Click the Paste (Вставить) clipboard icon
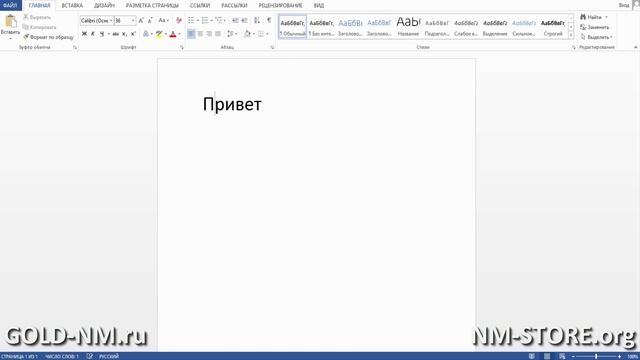This screenshot has width=640, height=360. tap(10, 21)
